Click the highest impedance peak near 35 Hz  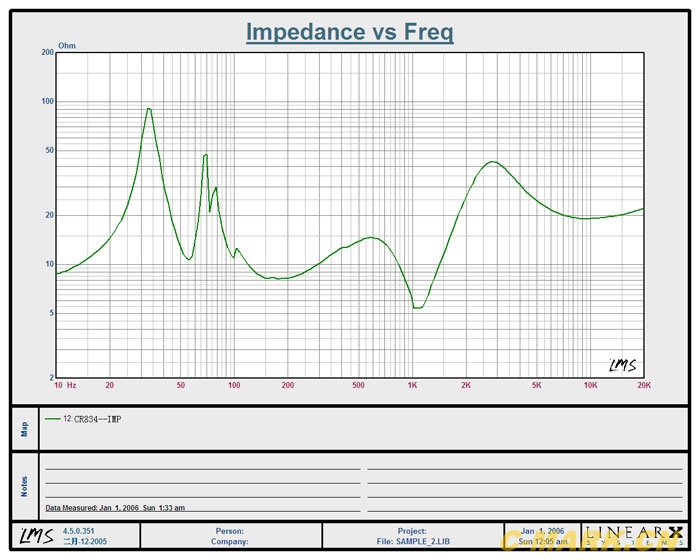coord(149,109)
